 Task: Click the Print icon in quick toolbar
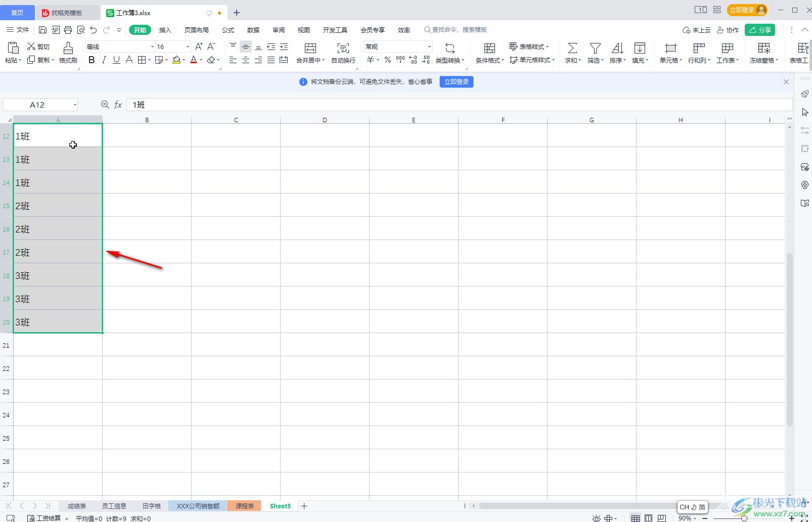coord(68,30)
